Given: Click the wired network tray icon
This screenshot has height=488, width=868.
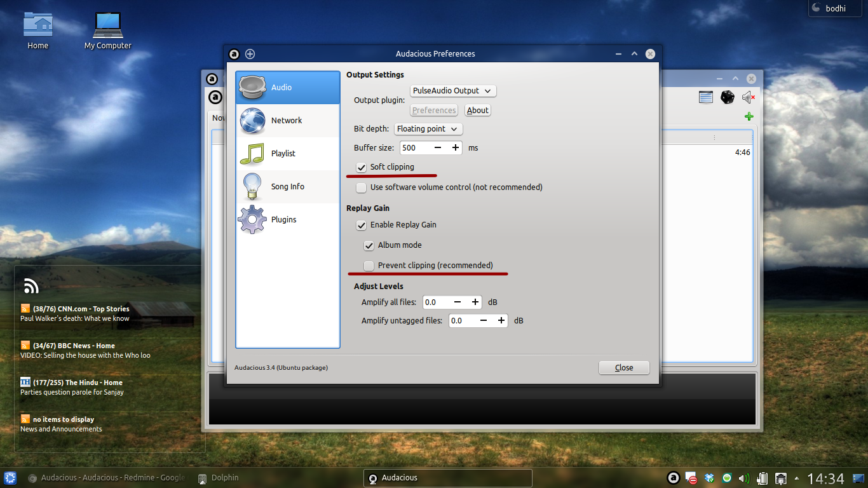Looking at the screenshot, I should (x=781, y=478).
